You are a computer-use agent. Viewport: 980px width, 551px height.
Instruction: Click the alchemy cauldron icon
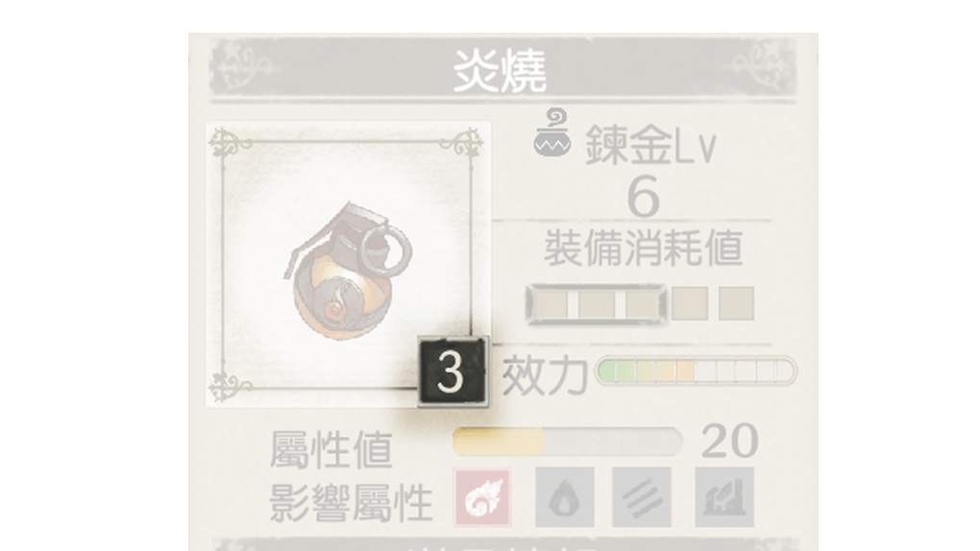[x=552, y=133]
